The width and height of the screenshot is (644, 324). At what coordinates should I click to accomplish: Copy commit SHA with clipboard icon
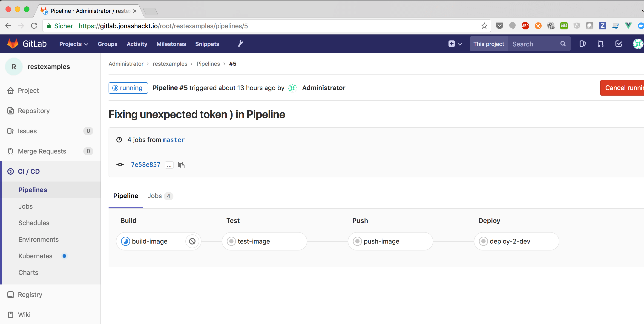(181, 165)
